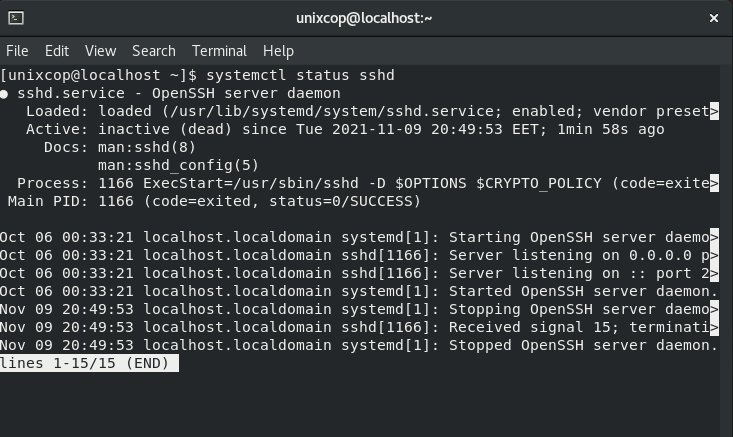Screen dimensions: 733x437
Task: Click the truncation arrow on Process line
Action: [x=714, y=183]
